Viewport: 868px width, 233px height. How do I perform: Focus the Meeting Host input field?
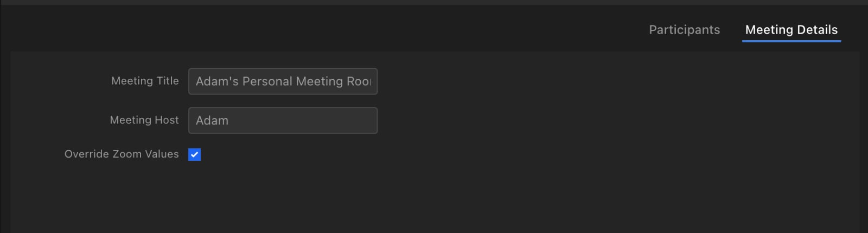pos(283,121)
